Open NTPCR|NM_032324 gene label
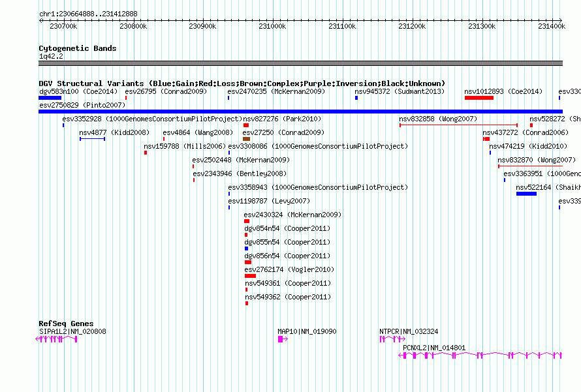The height and width of the screenshot is (392, 581). tap(409, 331)
